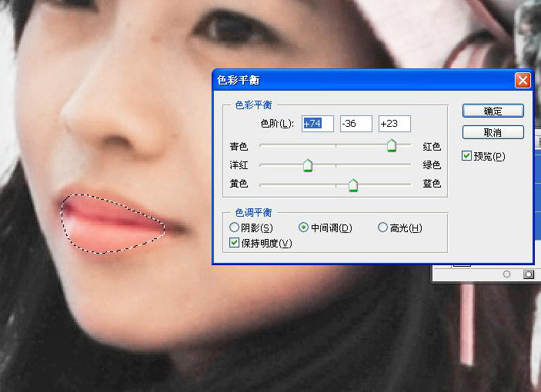Click the 青色-红色 slider handle
This screenshot has width=541, height=392.
pos(392,146)
